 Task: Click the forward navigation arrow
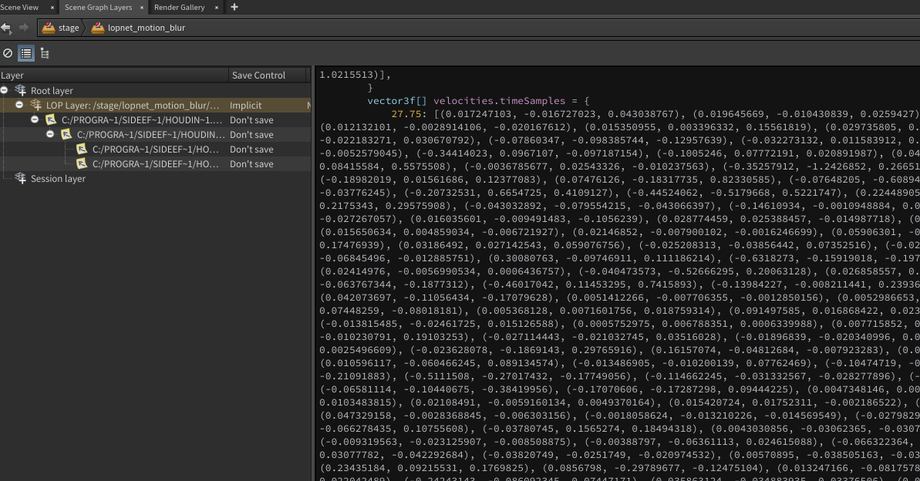click(24, 28)
